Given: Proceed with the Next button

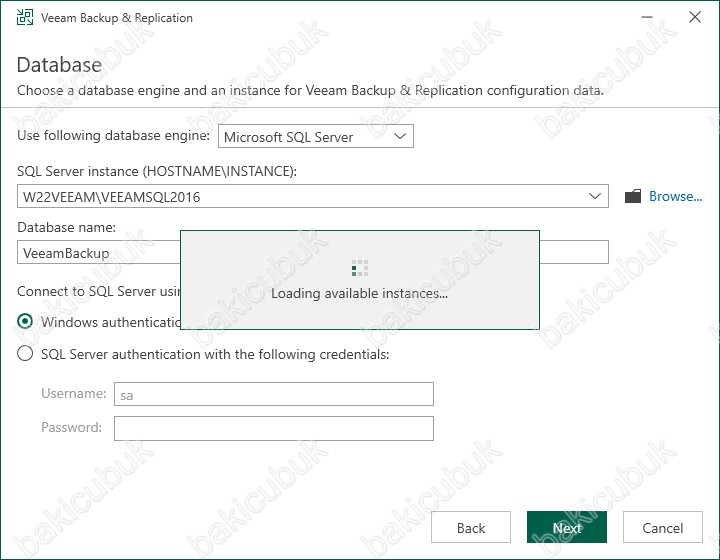Looking at the screenshot, I should [x=567, y=527].
